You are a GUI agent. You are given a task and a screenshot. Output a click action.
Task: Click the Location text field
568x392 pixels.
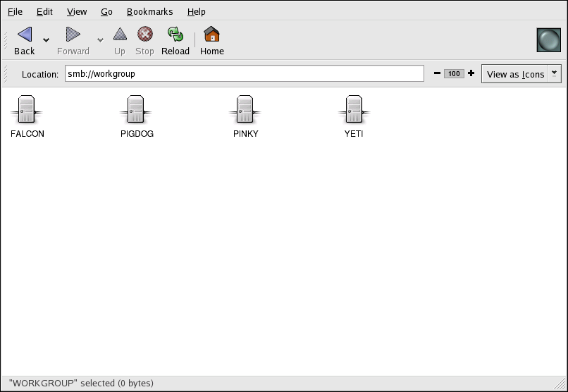click(x=244, y=73)
